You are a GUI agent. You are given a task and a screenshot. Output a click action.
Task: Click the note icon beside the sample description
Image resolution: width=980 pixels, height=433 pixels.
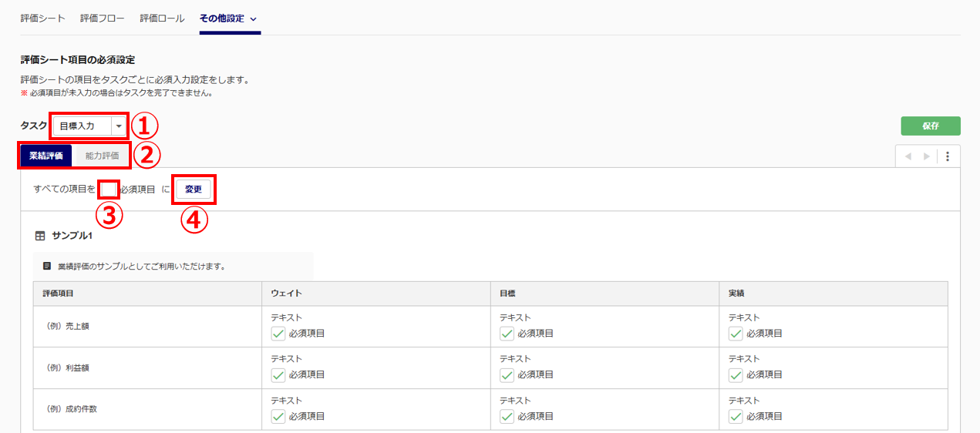(47, 266)
